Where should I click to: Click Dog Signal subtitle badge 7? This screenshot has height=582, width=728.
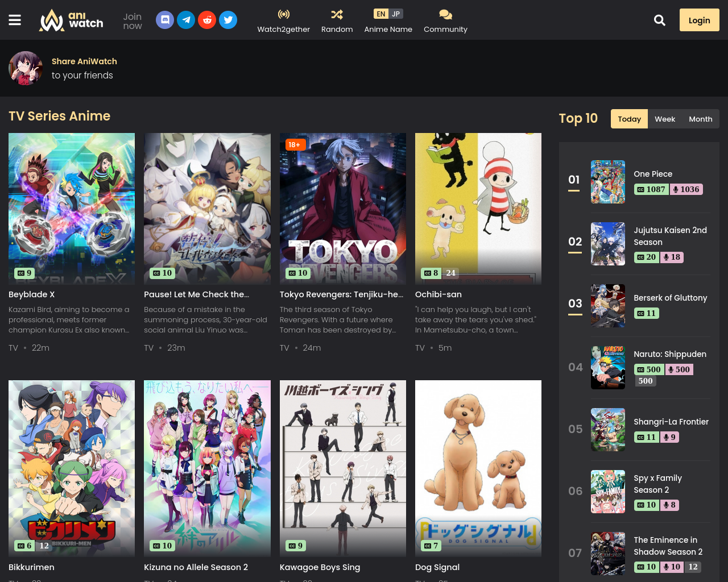[431, 546]
